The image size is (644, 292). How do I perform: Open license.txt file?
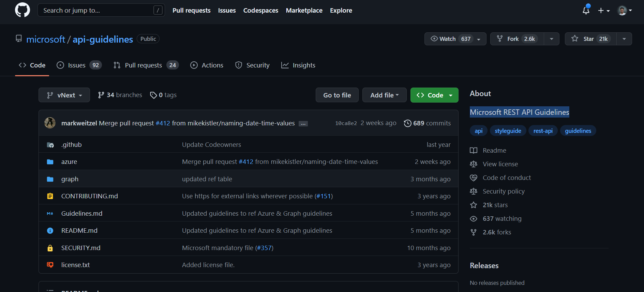coord(76,265)
